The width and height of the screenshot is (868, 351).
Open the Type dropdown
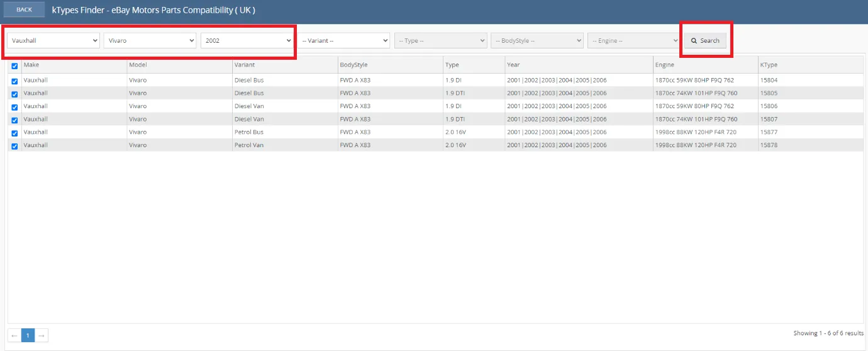pyautogui.click(x=440, y=40)
